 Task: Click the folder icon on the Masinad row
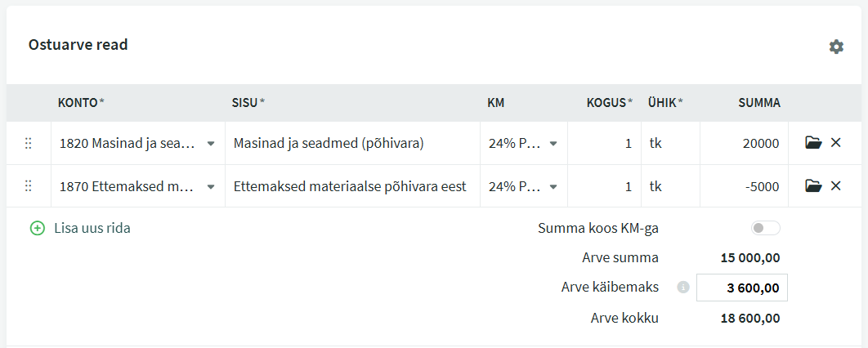(x=812, y=143)
